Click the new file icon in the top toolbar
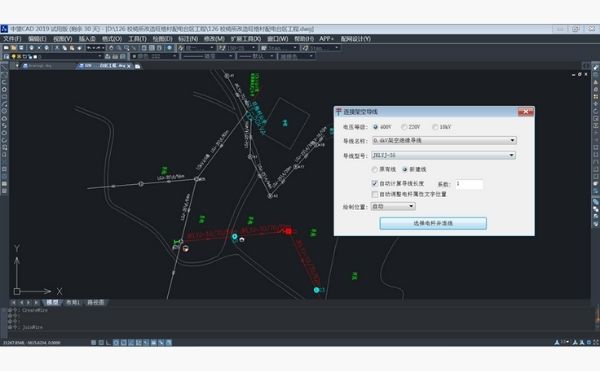 [7, 48]
